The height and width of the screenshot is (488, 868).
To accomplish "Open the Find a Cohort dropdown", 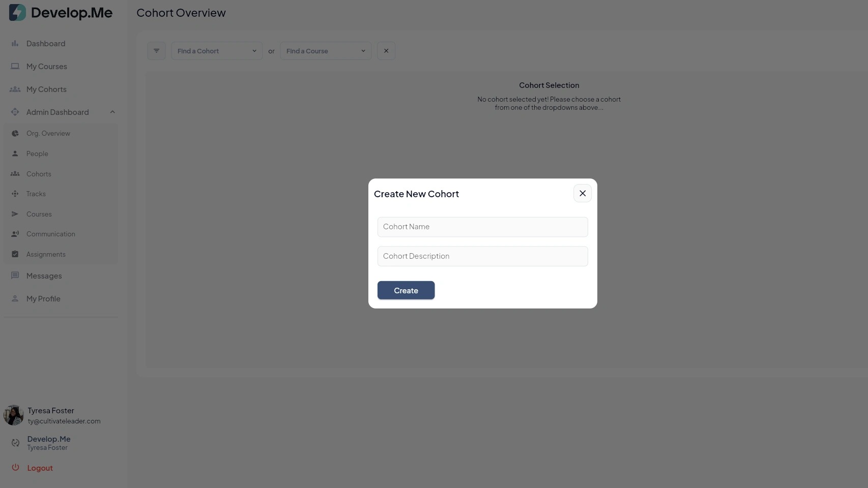I will tap(217, 51).
